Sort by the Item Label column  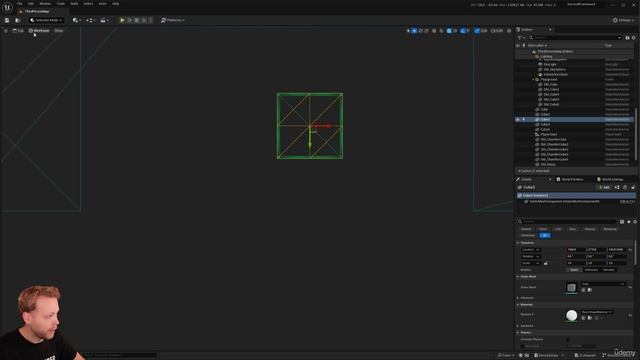(537, 45)
